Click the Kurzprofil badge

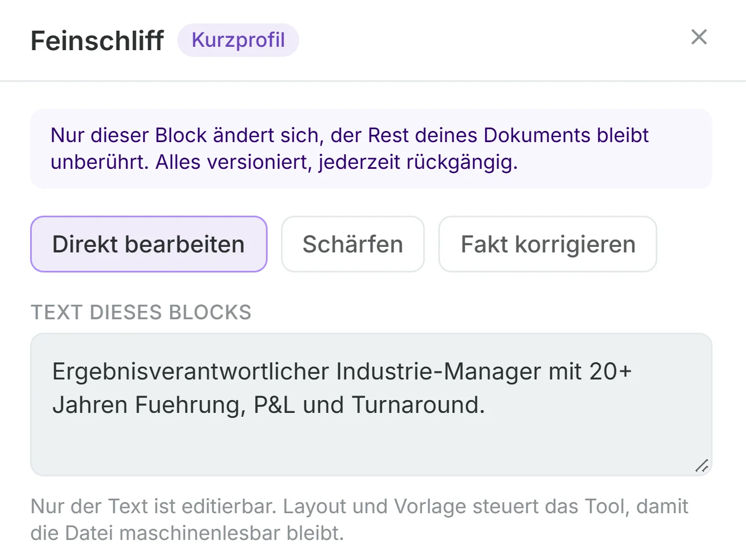[x=238, y=40]
